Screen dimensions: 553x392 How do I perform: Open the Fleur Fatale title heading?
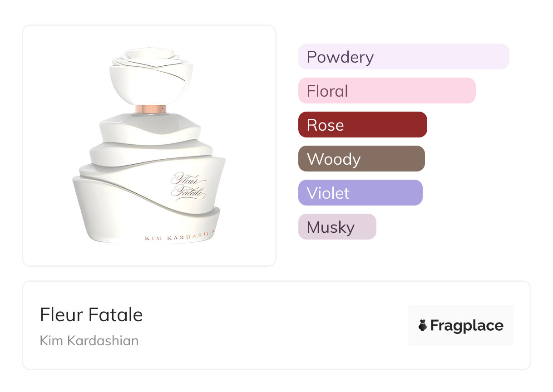pyautogui.click(x=91, y=315)
